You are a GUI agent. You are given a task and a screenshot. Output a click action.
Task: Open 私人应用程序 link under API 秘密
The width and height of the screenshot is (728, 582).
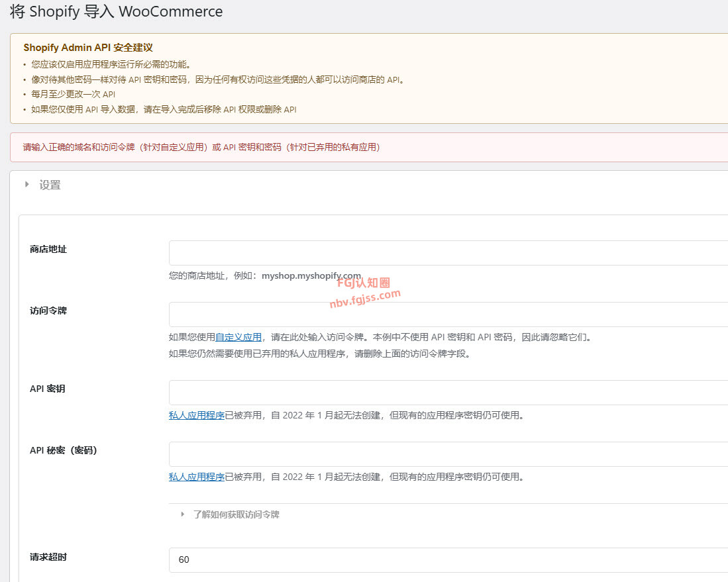pos(196,477)
